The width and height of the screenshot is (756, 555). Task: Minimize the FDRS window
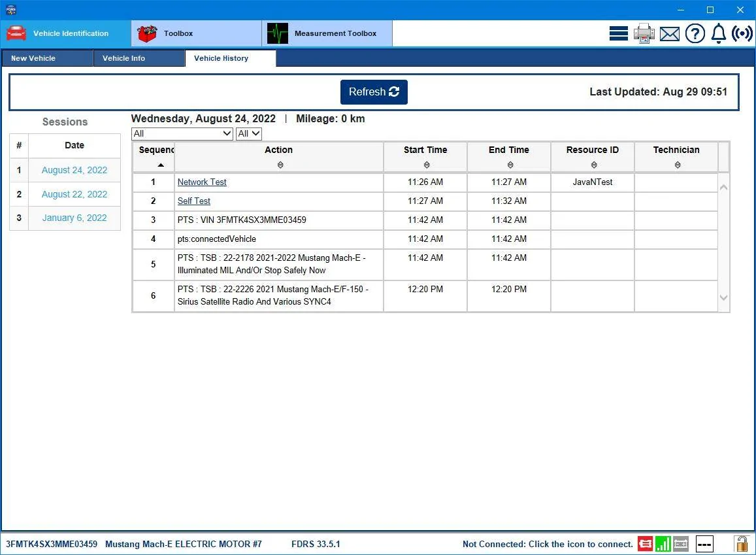tap(680, 10)
